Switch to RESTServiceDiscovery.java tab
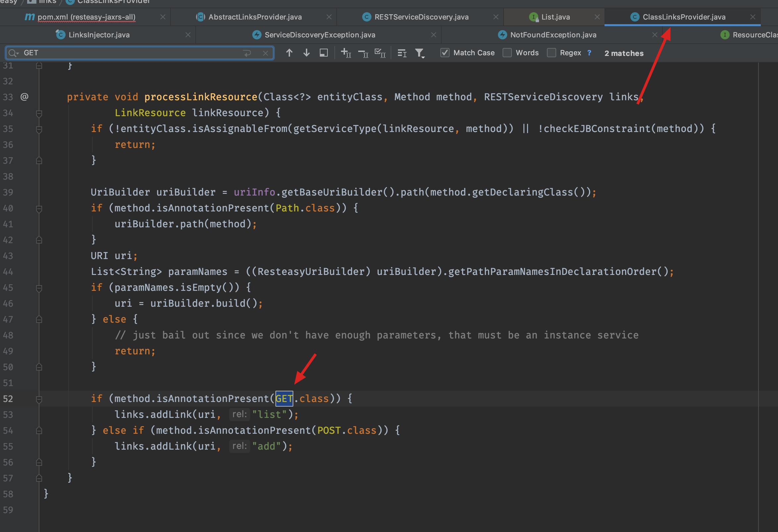 pyautogui.click(x=421, y=17)
